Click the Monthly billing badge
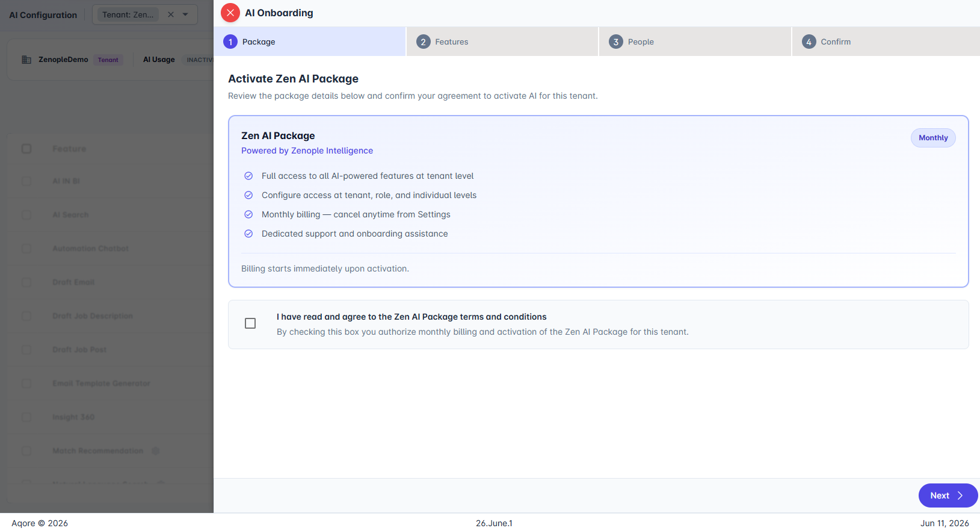This screenshot has height=531, width=980. point(933,138)
